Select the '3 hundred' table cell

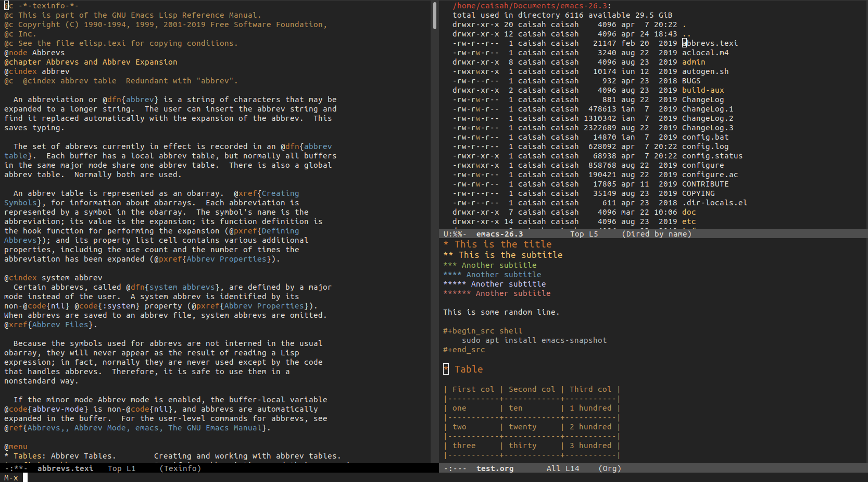click(x=590, y=446)
